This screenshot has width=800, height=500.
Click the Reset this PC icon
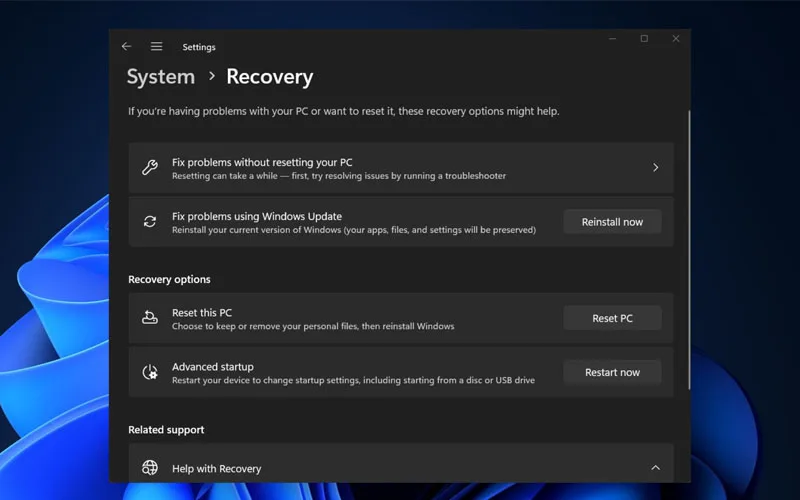pos(150,318)
